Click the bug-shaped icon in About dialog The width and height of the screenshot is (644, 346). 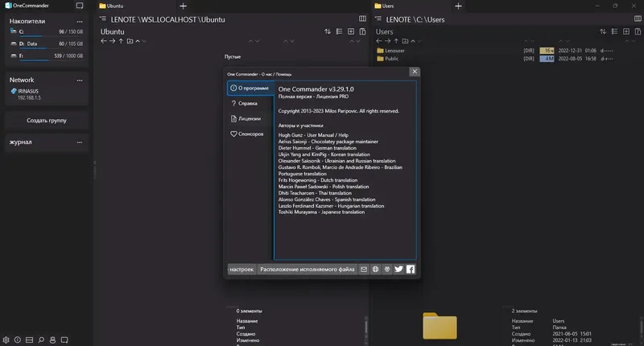click(387, 270)
